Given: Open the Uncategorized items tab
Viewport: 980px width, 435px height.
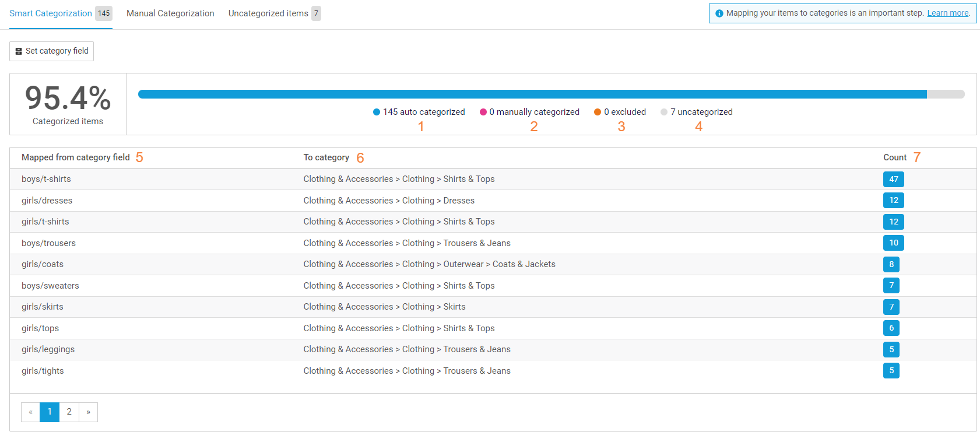Looking at the screenshot, I should (275, 13).
